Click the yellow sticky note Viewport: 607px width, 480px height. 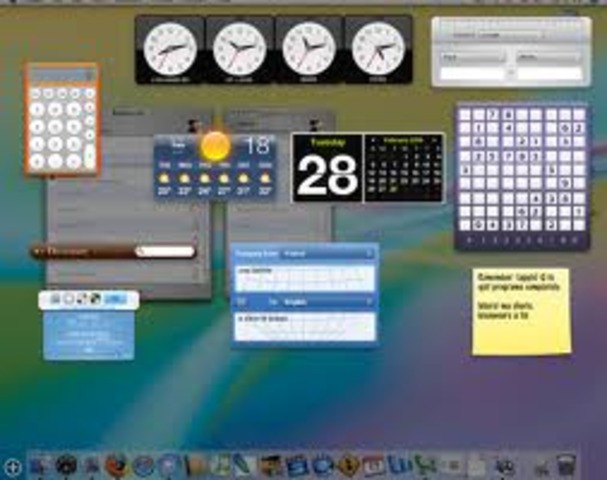pos(521,312)
